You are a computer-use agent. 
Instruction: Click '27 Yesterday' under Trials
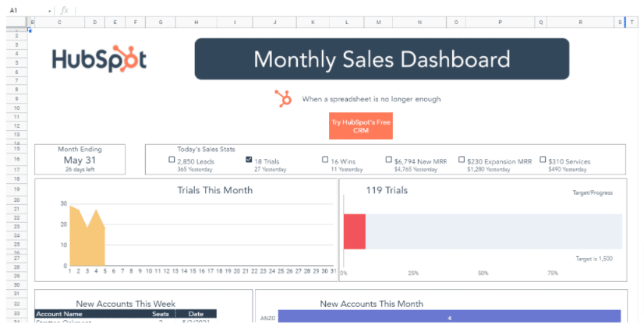click(x=271, y=169)
